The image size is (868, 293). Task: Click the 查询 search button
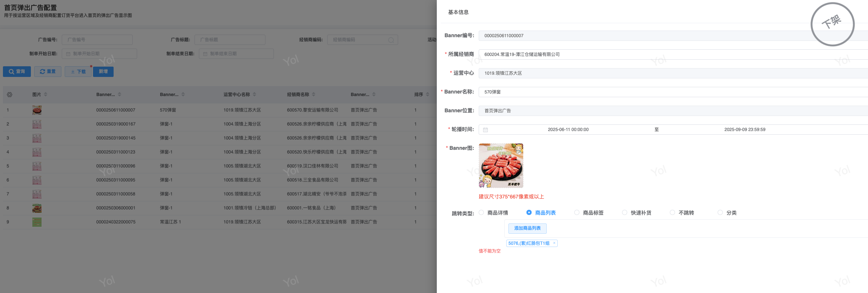click(17, 71)
